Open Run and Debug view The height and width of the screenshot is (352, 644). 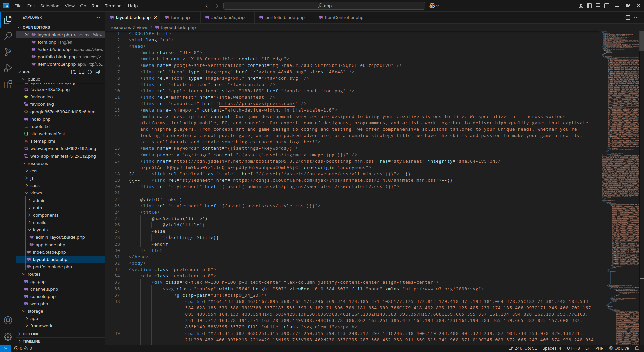coord(8,68)
